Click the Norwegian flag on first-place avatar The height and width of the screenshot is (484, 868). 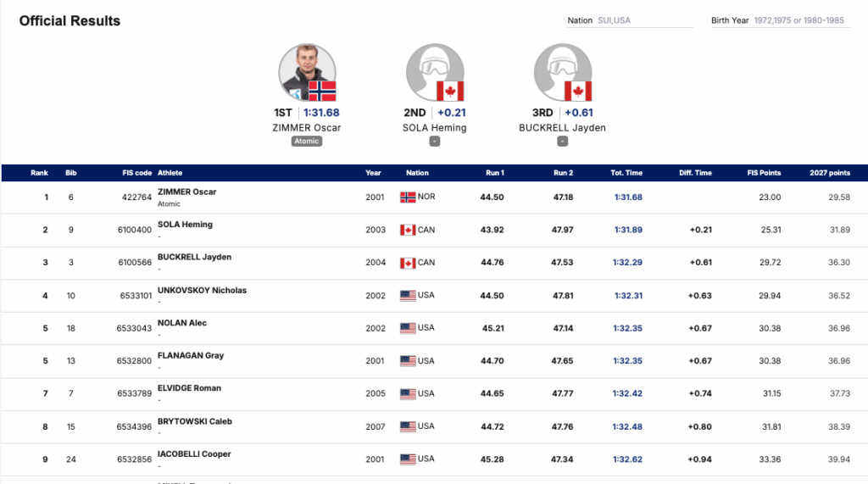pyautogui.click(x=322, y=91)
